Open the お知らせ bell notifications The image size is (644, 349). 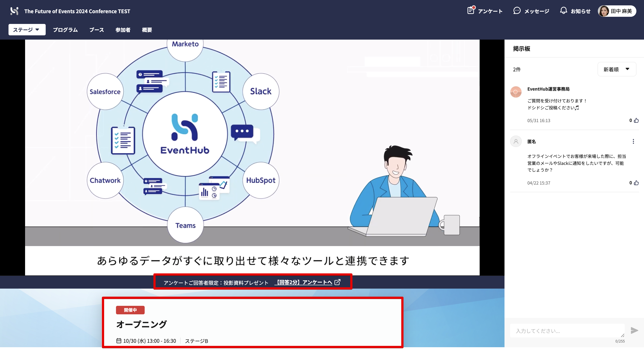tap(563, 11)
